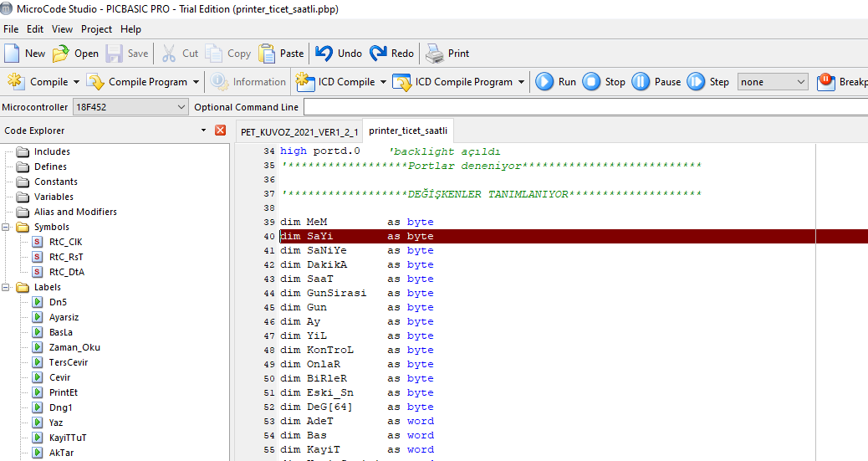Click the New file toolbar icon
868x461 pixels.
(12, 54)
